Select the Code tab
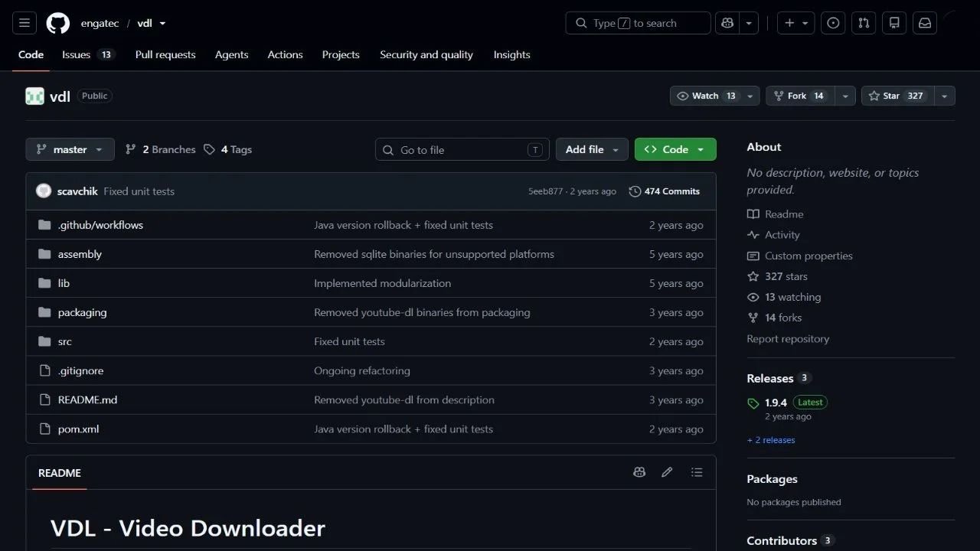980x551 pixels. (31, 55)
